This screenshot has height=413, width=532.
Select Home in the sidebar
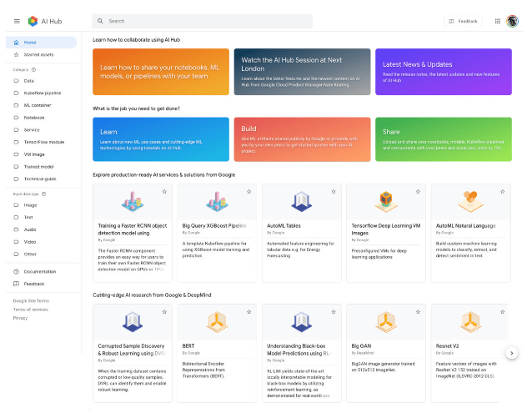tap(30, 42)
